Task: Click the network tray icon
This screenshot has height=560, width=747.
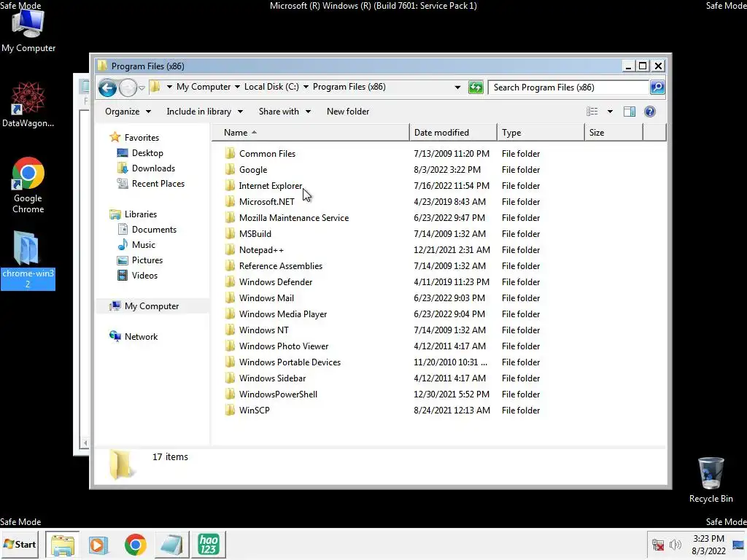Action: [x=658, y=545]
